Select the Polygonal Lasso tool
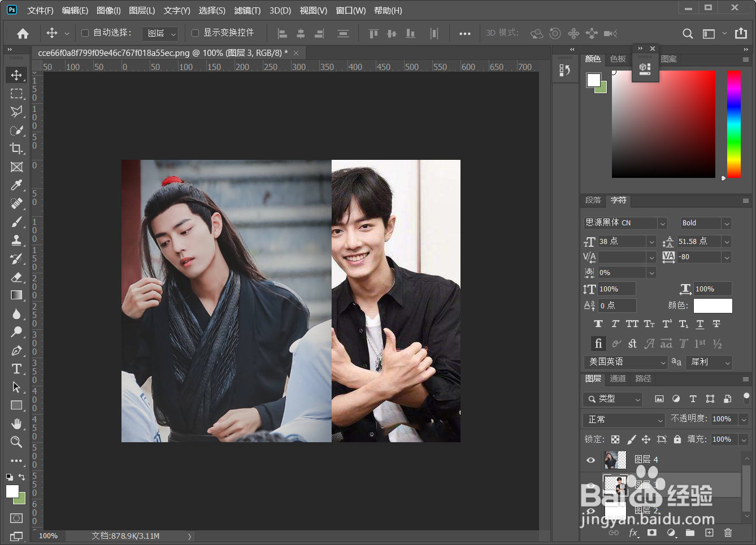The image size is (756, 545). tap(16, 111)
